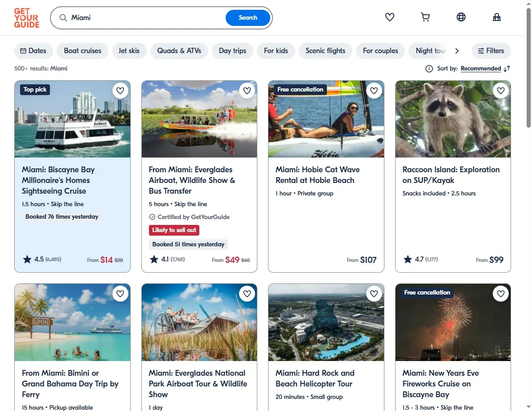Screen dimensions: 532x411
Task: Favorite the Everglades National Park Airboat tour
Action: click(x=247, y=294)
